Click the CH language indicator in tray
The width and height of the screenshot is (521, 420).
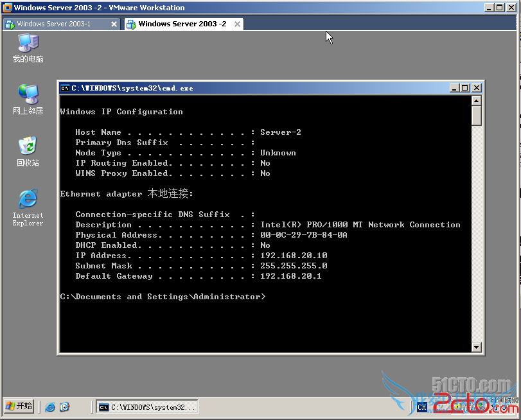tap(422, 407)
